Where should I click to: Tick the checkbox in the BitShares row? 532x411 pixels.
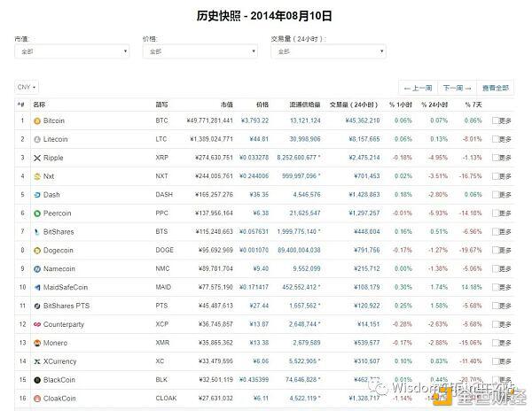click(496, 231)
